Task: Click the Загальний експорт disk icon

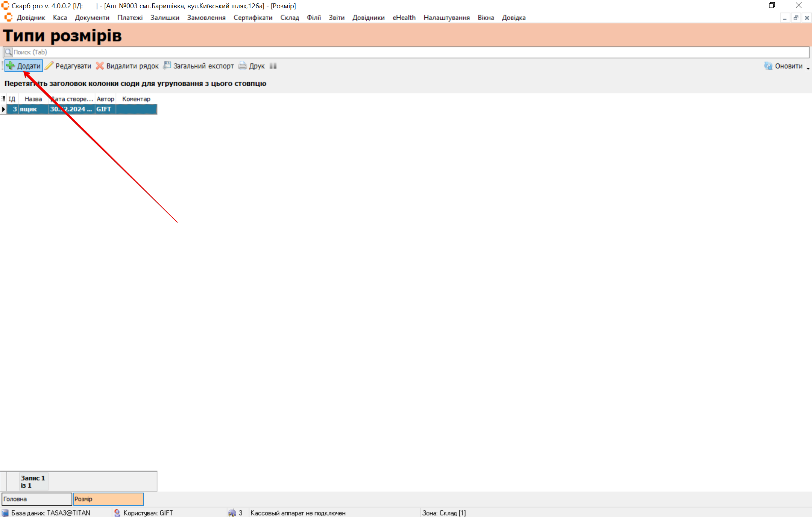Action: pyautogui.click(x=167, y=66)
